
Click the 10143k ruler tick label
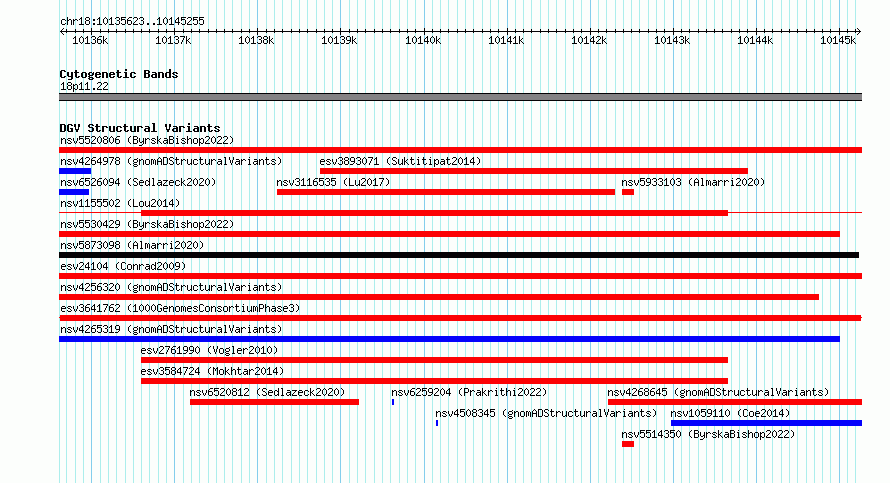pos(672,40)
